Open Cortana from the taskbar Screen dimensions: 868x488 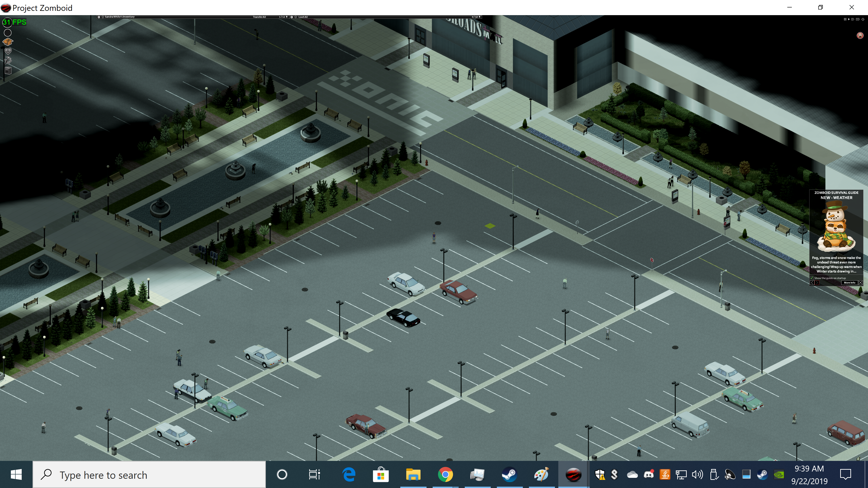click(x=282, y=475)
